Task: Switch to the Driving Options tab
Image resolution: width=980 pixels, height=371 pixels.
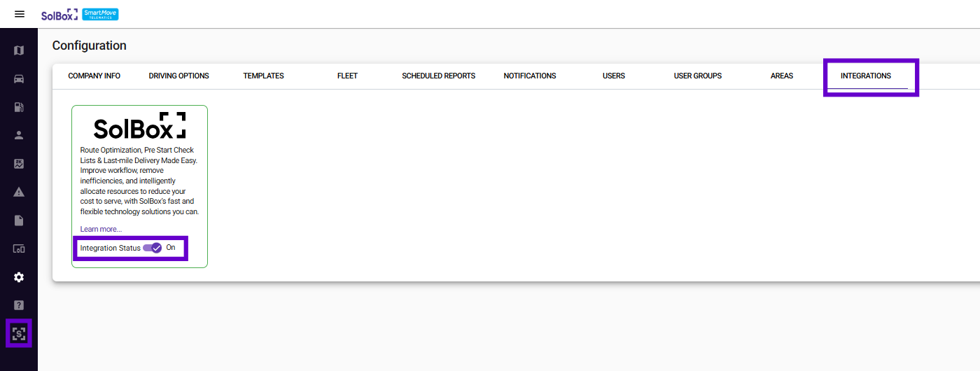Action: coord(178,76)
